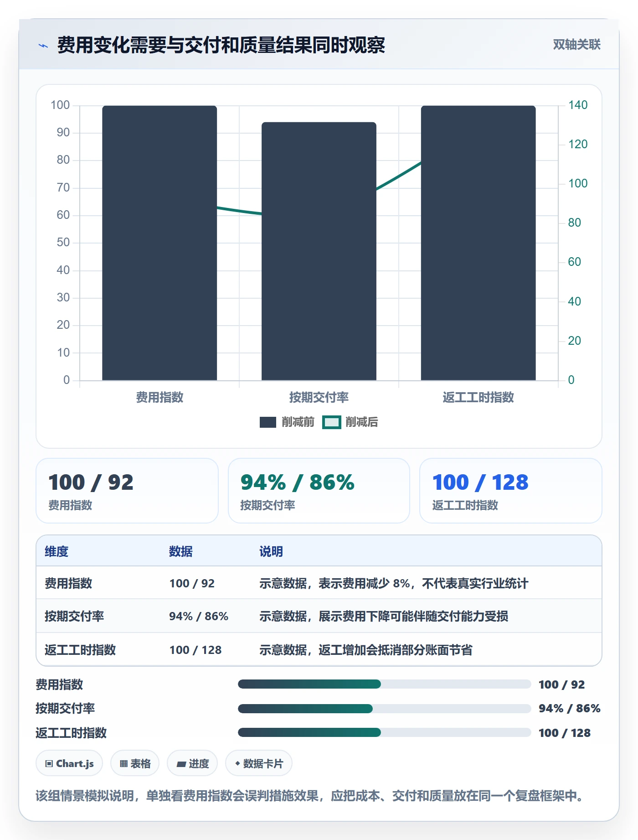Toggle the 削减前 legend swatch

click(x=268, y=422)
